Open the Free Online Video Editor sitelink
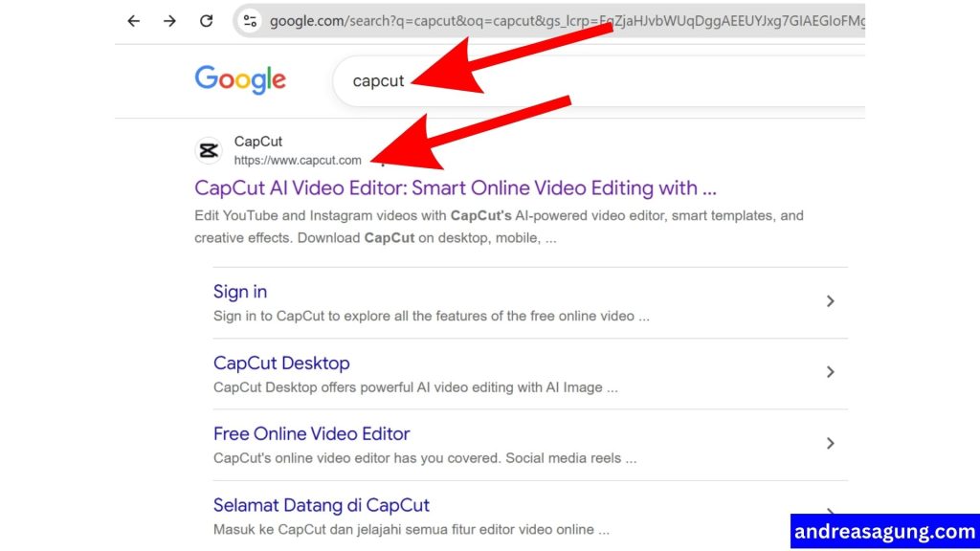 [311, 433]
